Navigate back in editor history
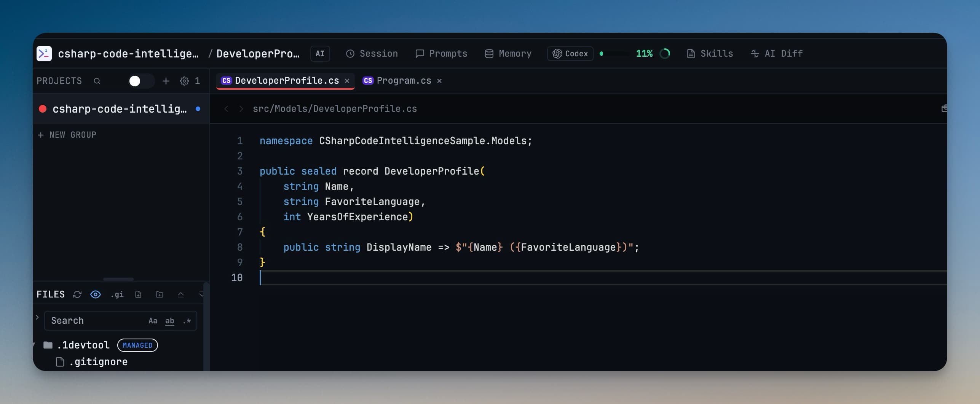Screen dimensions: 980x404 pyautogui.click(x=226, y=109)
